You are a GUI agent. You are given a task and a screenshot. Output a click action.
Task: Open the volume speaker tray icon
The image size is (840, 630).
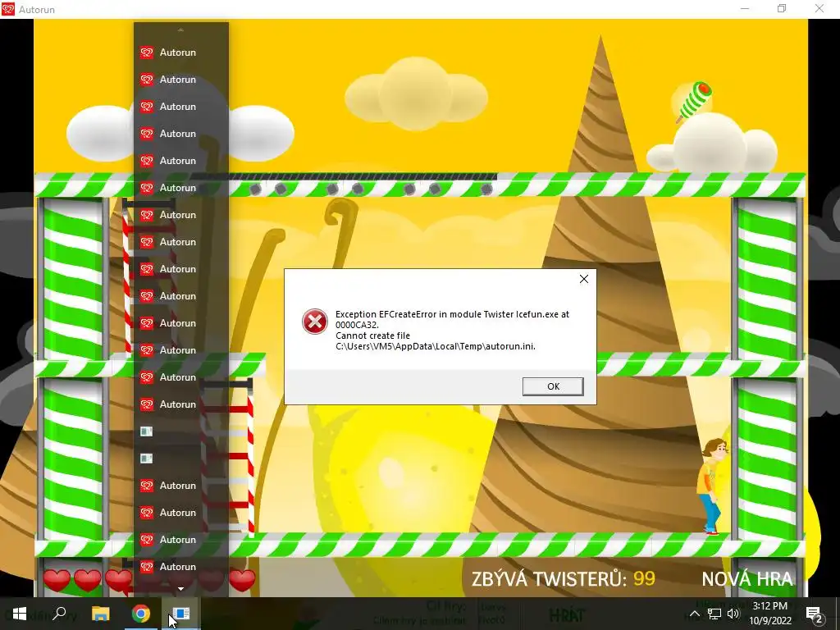coord(733,614)
